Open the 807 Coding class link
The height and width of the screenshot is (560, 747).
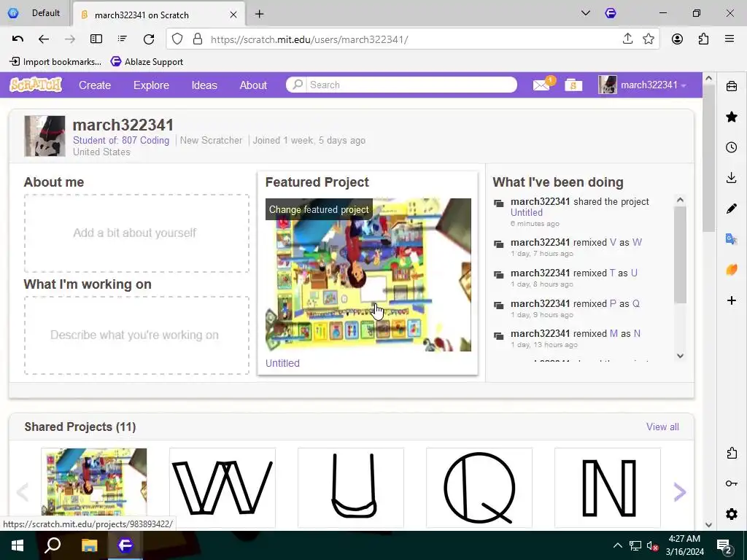tap(145, 141)
